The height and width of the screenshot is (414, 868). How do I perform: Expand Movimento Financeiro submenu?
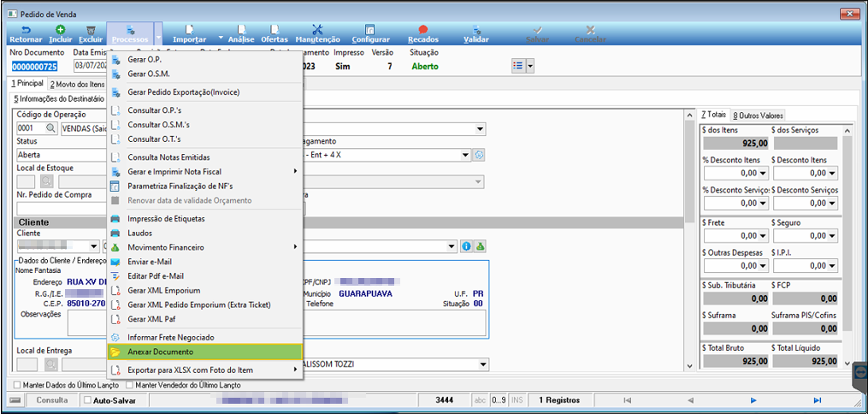point(205,247)
